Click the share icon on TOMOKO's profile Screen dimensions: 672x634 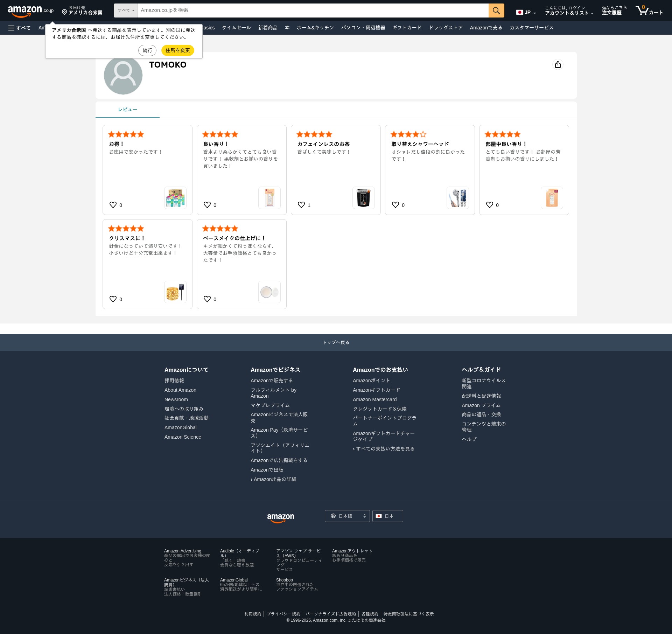pos(558,64)
